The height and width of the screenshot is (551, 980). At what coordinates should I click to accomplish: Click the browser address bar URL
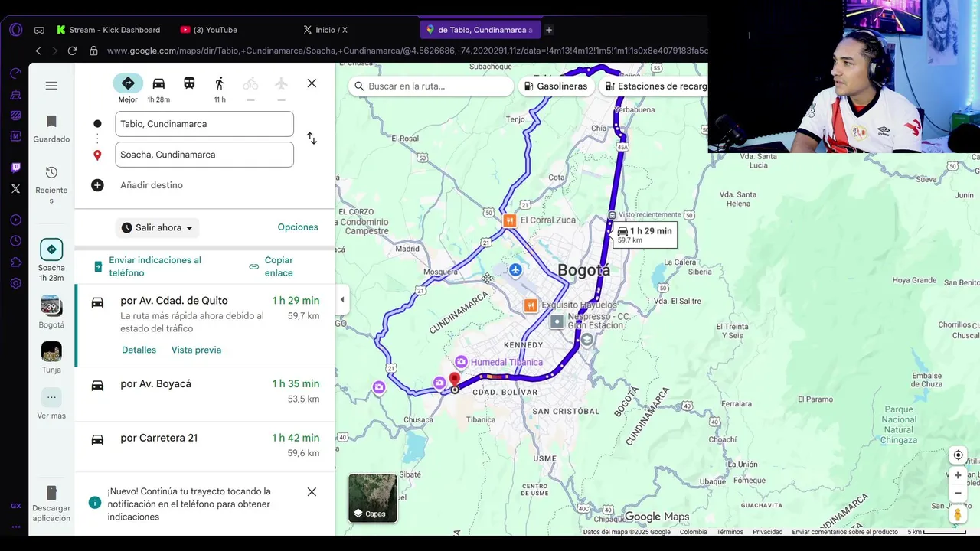click(x=406, y=51)
